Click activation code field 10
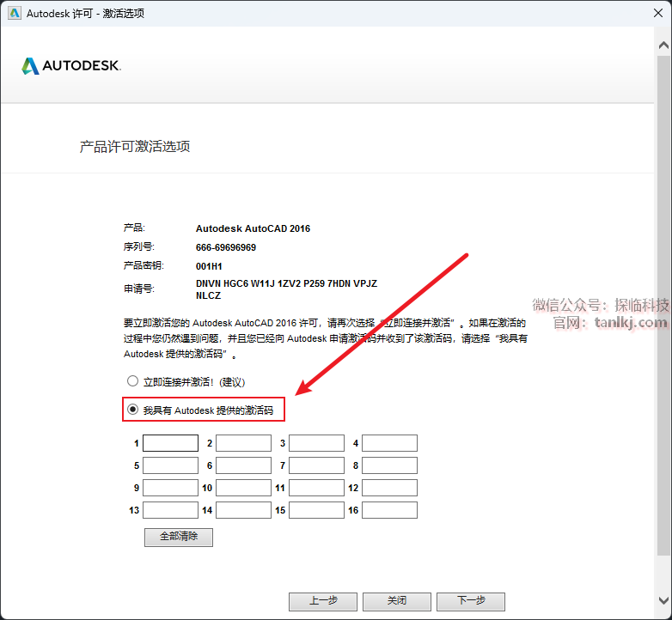 (243, 488)
